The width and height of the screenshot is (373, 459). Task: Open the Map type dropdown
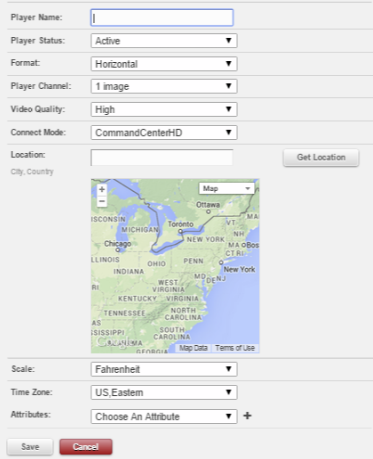[227, 188]
